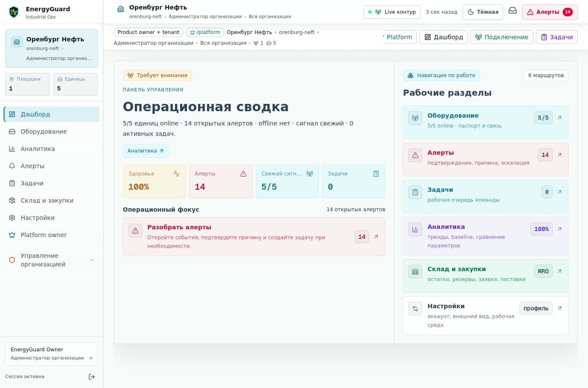Click the Подключение toolbar button
The image size is (588, 388).
point(502,37)
